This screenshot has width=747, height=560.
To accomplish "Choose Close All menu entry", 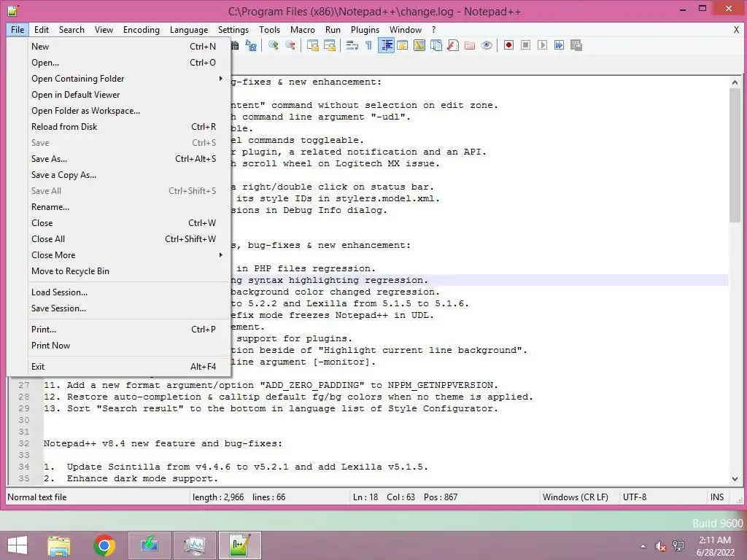I will point(123,239).
